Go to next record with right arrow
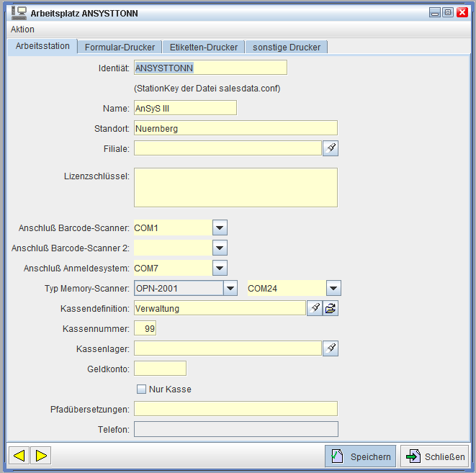This screenshot has height=473, width=476. [x=41, y=456]
